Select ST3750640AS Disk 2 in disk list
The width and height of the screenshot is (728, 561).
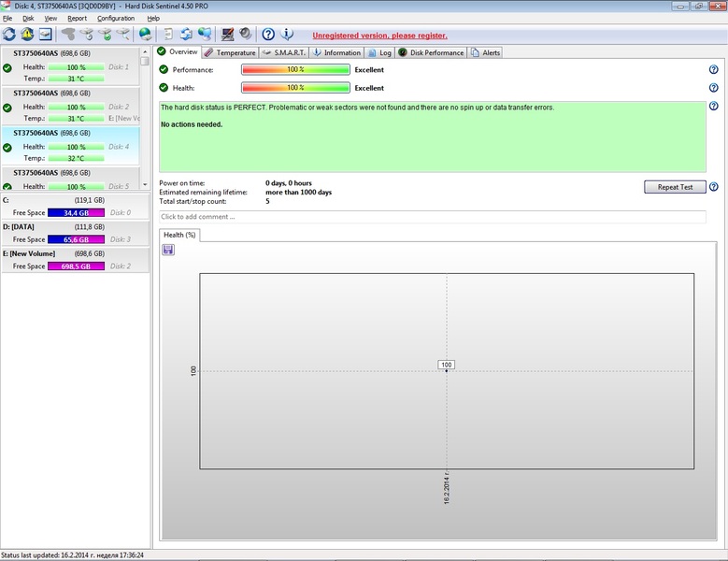(70, 107)
